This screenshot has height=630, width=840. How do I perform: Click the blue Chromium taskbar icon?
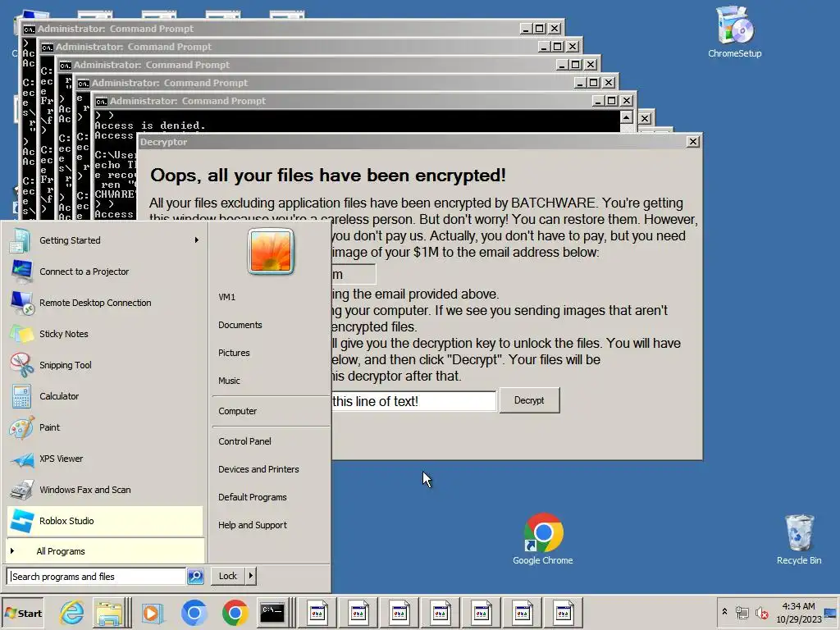point(194,613)
